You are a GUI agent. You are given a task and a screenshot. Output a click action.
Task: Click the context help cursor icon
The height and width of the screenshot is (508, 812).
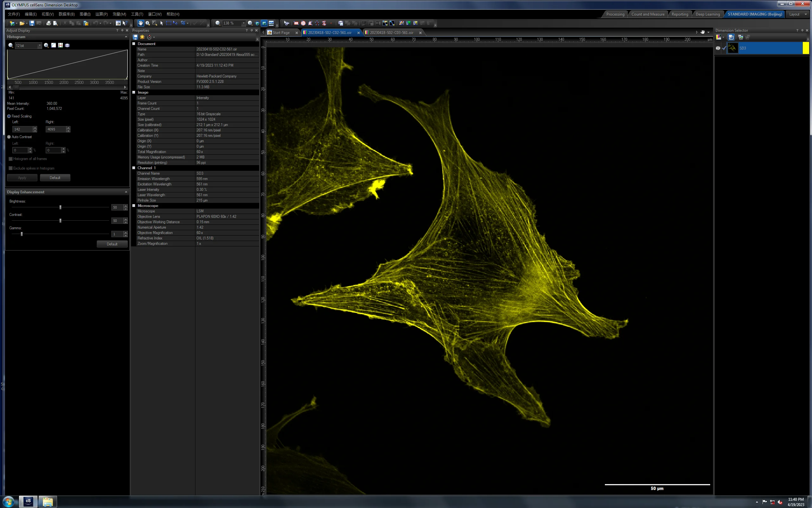(x=125, y=23)
